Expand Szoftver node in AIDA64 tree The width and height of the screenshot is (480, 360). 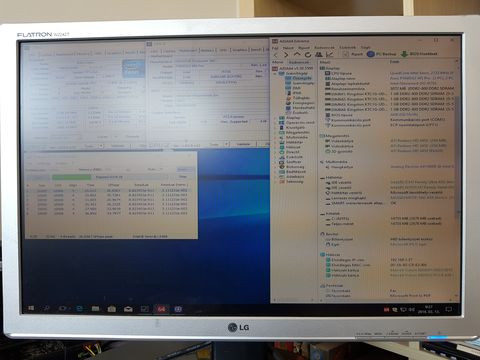(x=275, y=162)
